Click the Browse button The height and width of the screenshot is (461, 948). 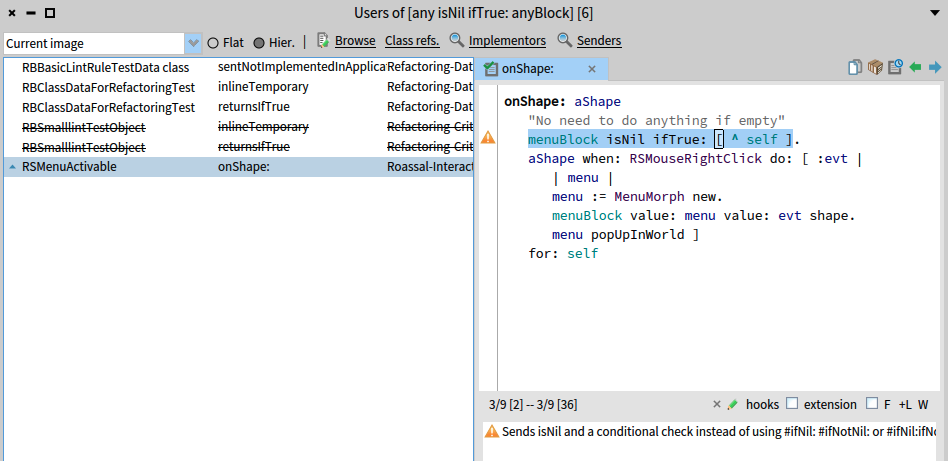click(x=345, y=41)
